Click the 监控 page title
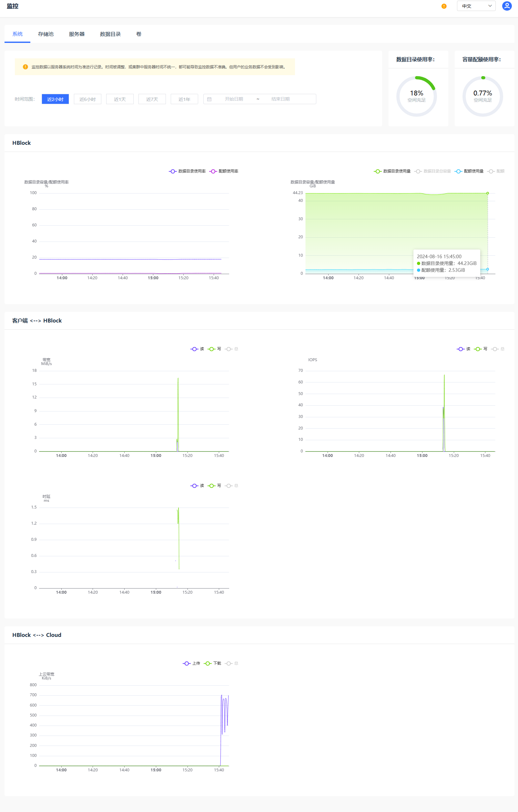 pos(13,6)
